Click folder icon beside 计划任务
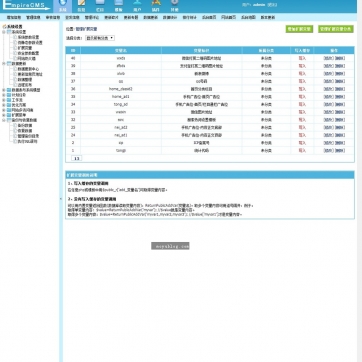 (x=9, y=95)
